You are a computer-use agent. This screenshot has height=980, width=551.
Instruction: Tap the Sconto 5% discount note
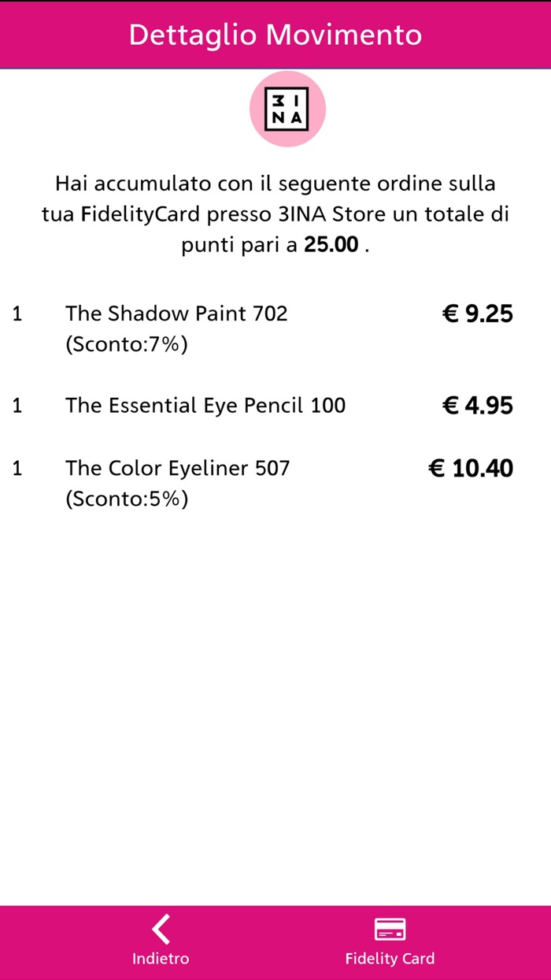[x=127, y=499]
